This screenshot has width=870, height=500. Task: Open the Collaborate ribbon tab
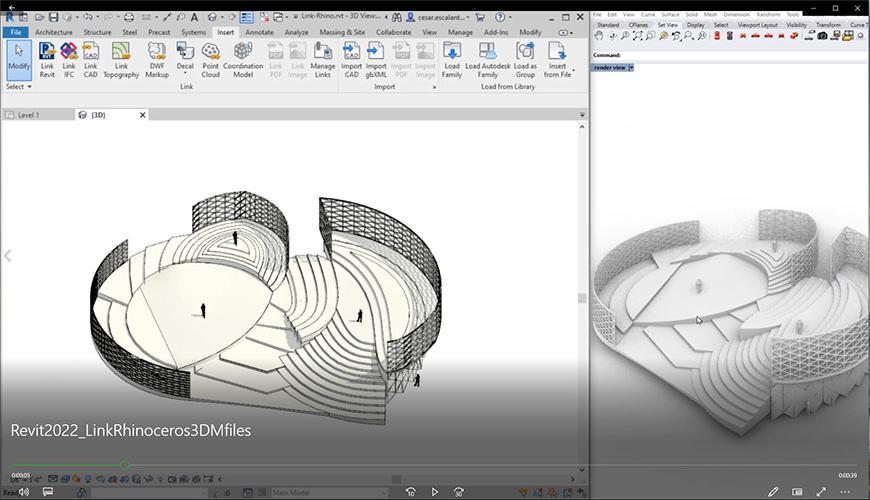(393, 32)
